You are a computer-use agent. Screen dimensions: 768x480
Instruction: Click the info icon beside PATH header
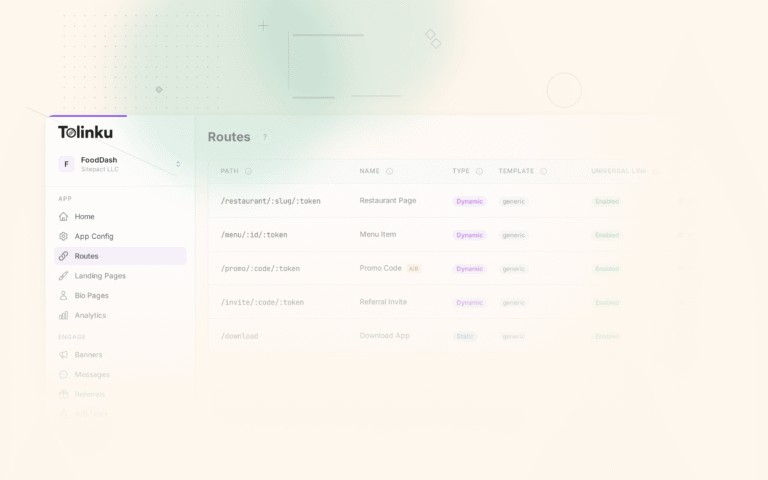(248, 171)
